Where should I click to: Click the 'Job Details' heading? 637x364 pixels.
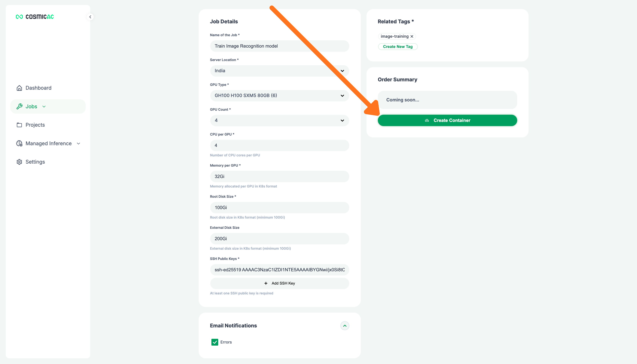[224, 21]
